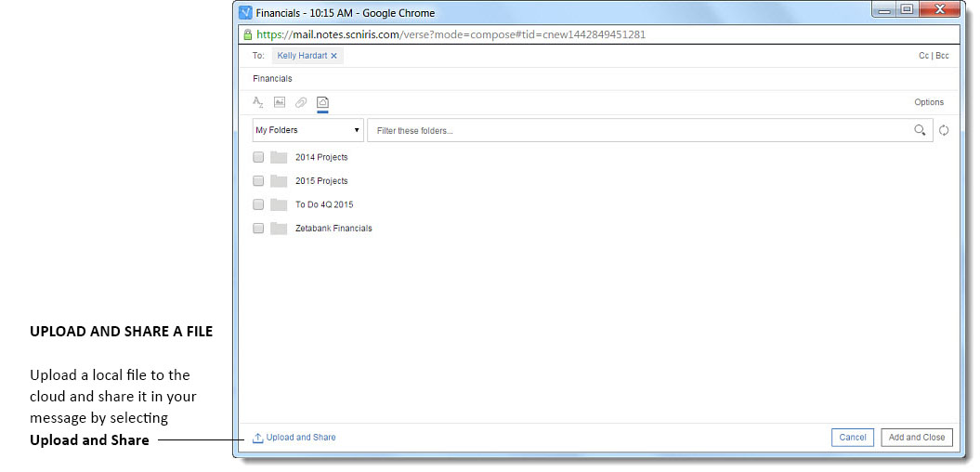Click the Filter these folders field
This screenshot has height=472, width=980.
pyautogui.click(x=650, y=130)
